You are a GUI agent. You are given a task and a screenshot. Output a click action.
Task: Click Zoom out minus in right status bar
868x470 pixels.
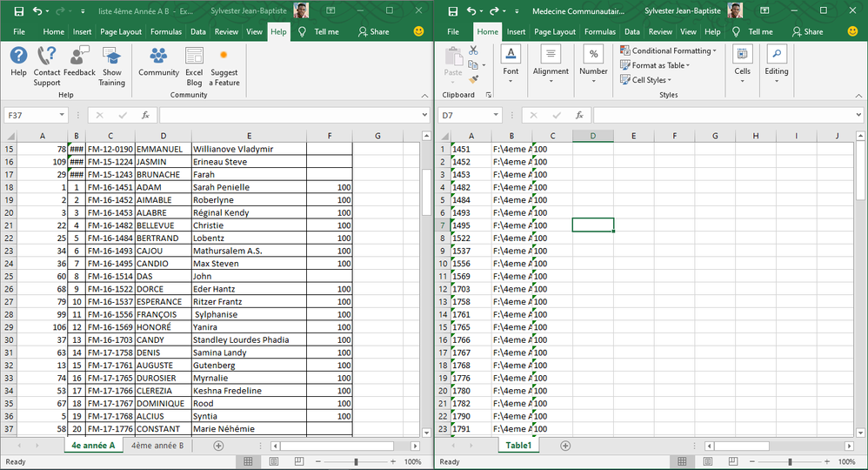[751, 461]
